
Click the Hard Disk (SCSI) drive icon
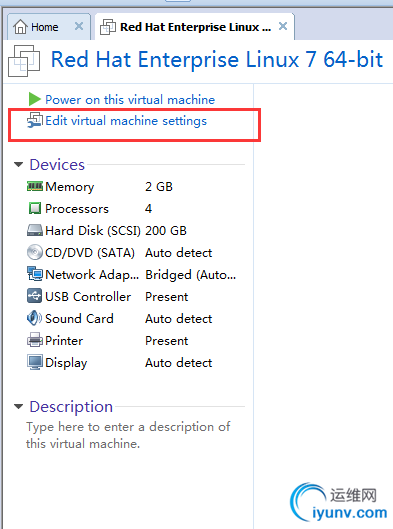(x=35, y=230)
